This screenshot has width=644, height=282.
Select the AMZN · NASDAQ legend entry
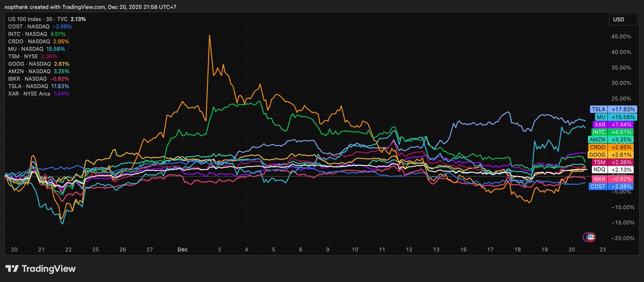pyautogui.click(x=39, y=71)
